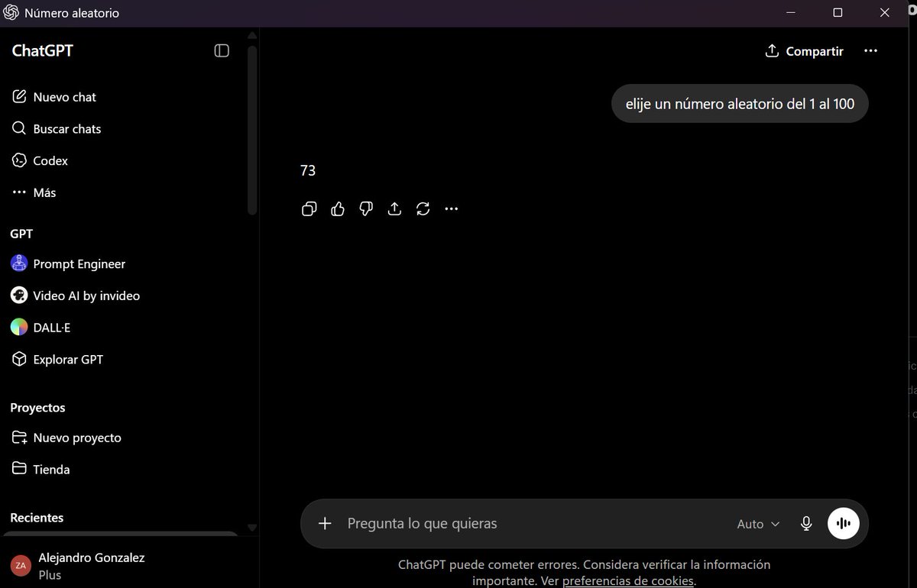Click the sidebar scroll down arrow

(252, 527)
